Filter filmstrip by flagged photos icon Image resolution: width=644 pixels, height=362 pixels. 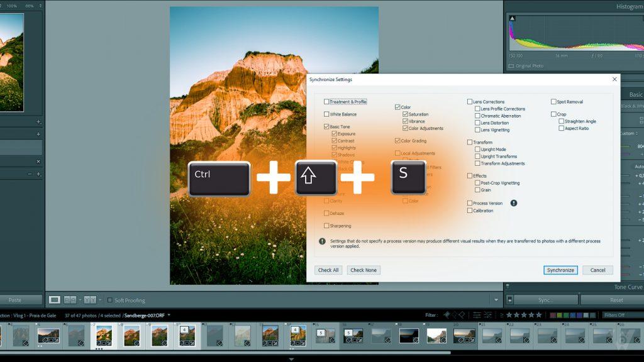point(447,315)
